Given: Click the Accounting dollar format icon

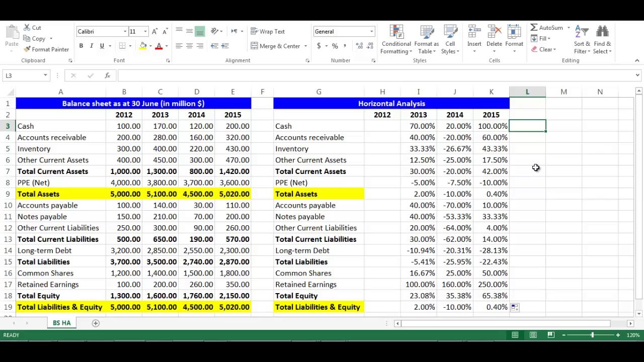Looking at the screenshot, I should tap(318, 46).
